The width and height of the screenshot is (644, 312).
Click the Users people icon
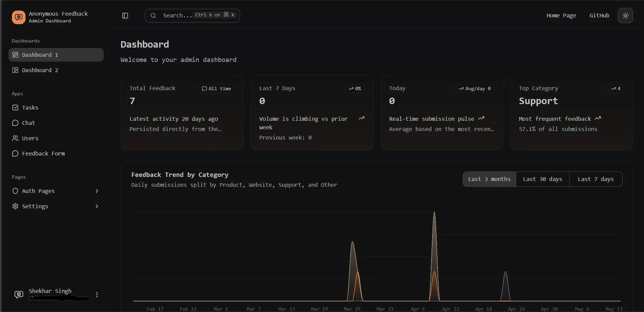(15, 138)
